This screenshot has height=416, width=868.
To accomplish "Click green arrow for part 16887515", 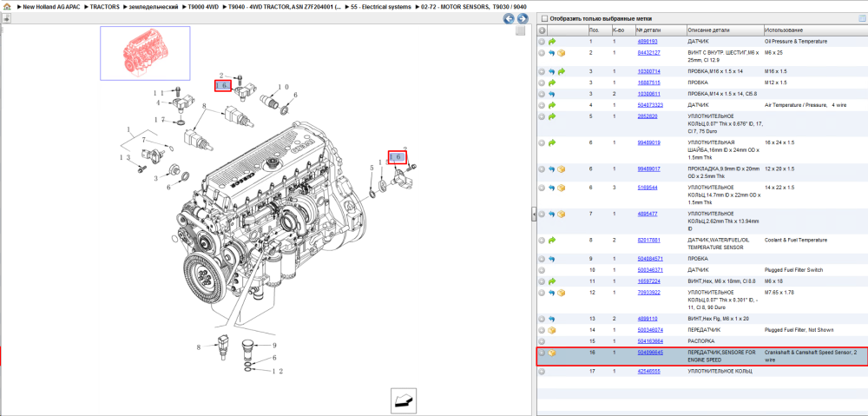I will tap(552, 83).
